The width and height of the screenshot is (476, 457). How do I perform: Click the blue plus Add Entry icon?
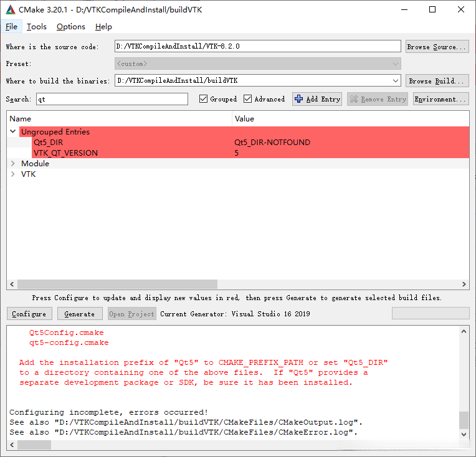click(298, 99)
